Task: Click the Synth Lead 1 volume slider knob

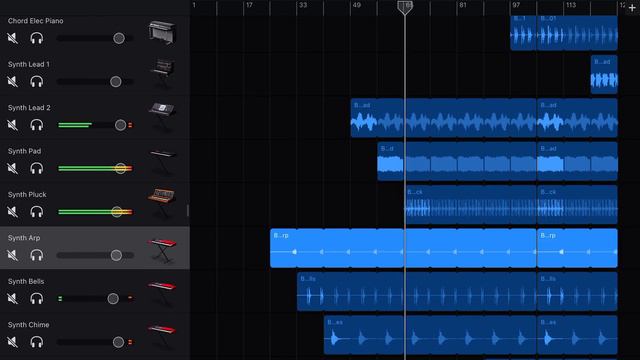Action: point(116,82)
